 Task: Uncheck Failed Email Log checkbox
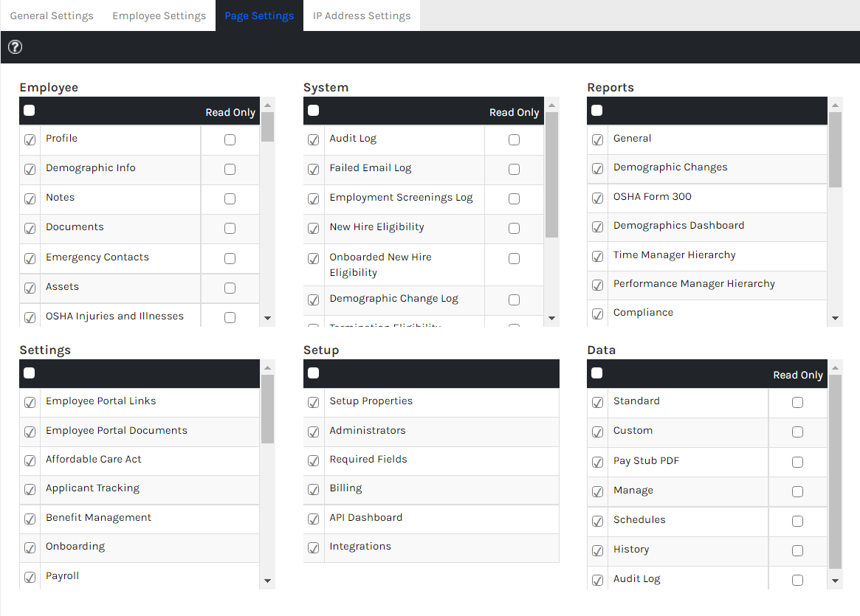(314, 170)
